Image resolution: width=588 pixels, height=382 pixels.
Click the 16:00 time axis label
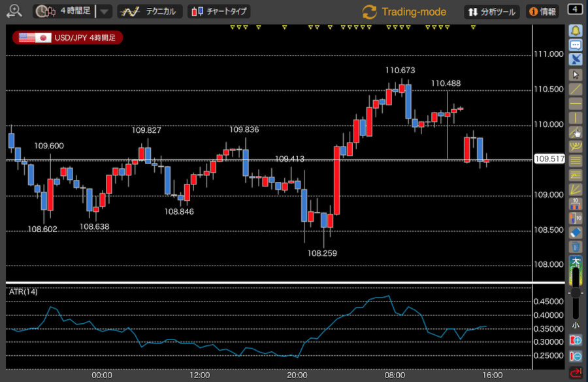pyautogui.click(x=493, y=375)
